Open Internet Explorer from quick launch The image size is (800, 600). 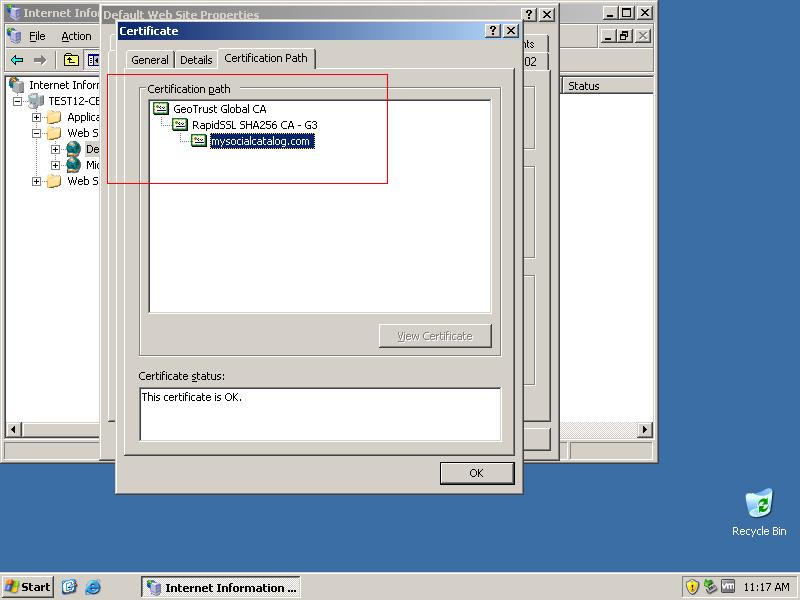[x=93, y=587]
